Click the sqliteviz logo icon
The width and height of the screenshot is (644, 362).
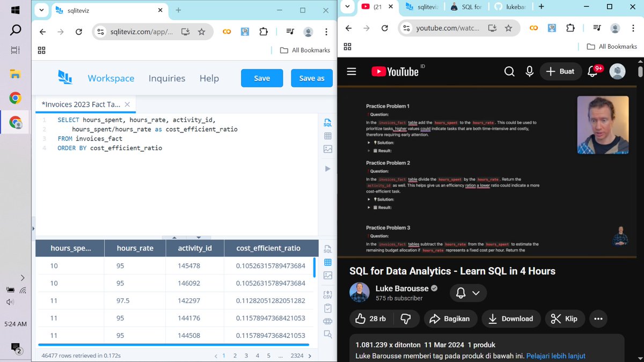point(65,77)
